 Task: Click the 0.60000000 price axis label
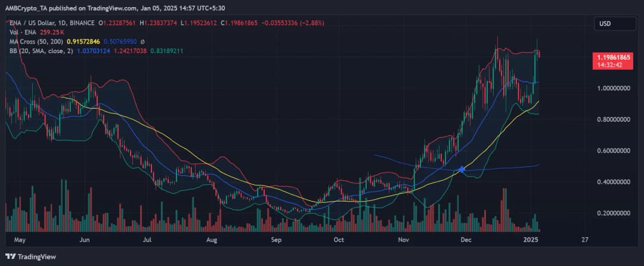(614, 151)
